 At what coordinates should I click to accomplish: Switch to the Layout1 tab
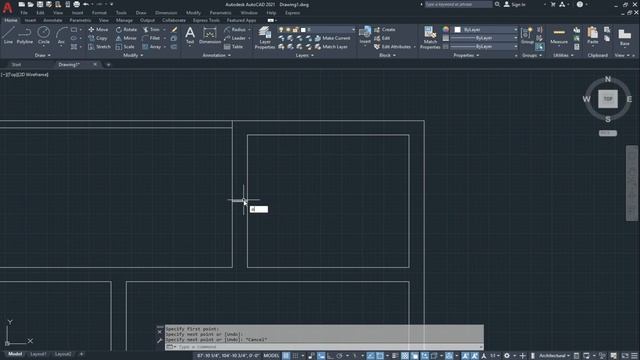(x=38, y=354)
